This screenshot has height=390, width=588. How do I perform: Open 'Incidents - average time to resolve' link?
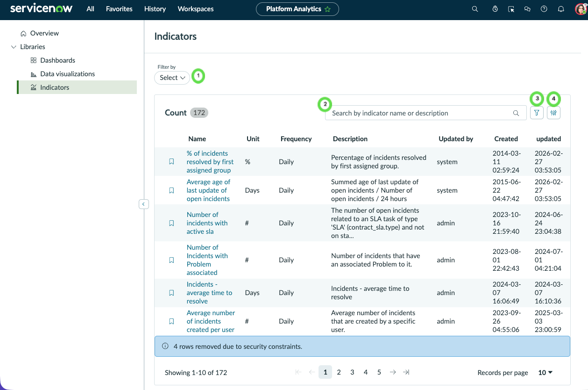point(209,293)
